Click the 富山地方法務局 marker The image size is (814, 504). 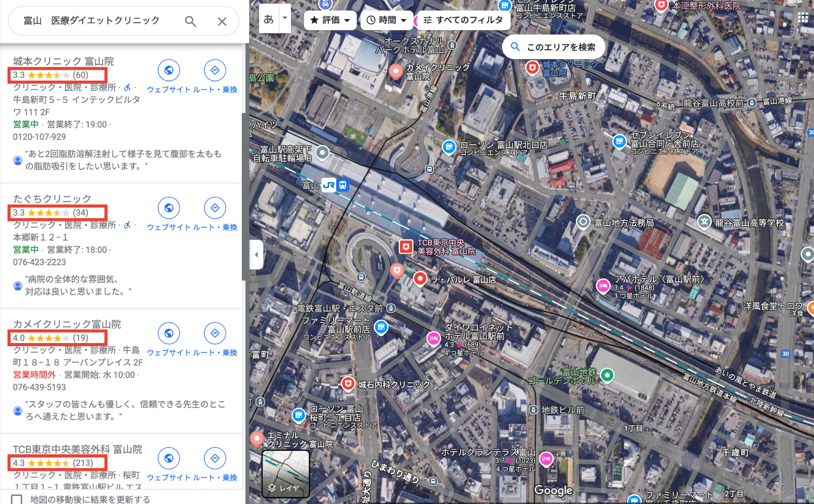coord(583,222)
